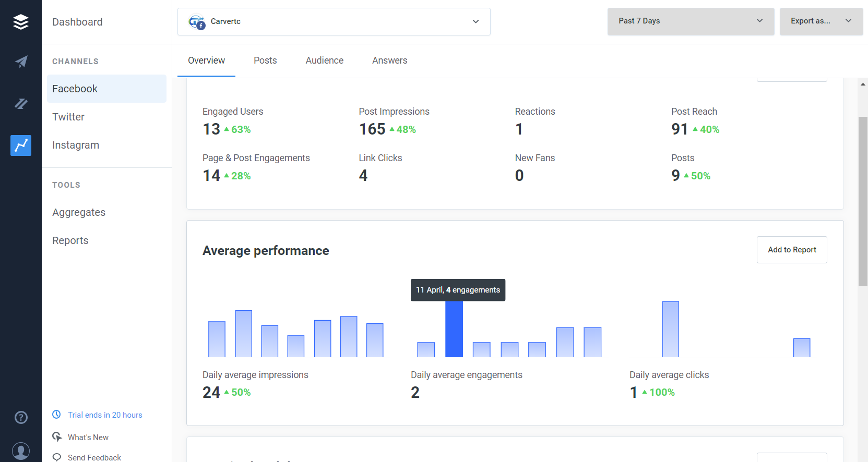Click the clock icon beside Trial ends
The width and height of the screenshot is (868, 462).
(x=56, y=415)
